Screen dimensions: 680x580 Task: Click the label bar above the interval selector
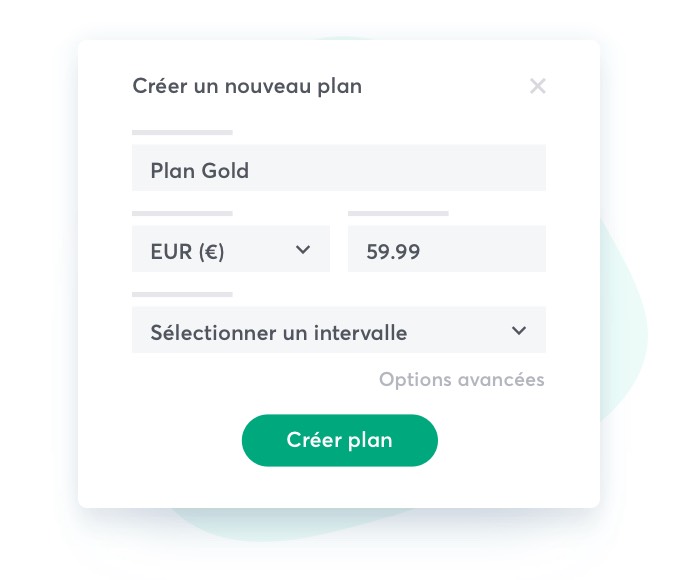[x=182, y=294]
